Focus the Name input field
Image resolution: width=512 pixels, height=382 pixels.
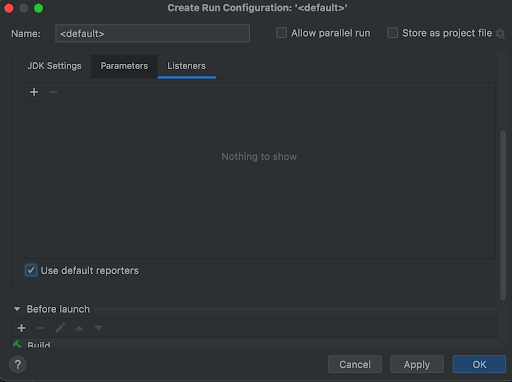[x=152, y=33]
